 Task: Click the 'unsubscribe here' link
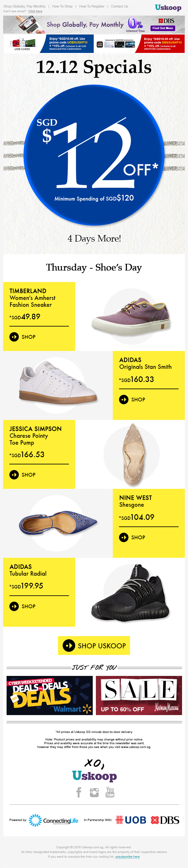[127, 856]
